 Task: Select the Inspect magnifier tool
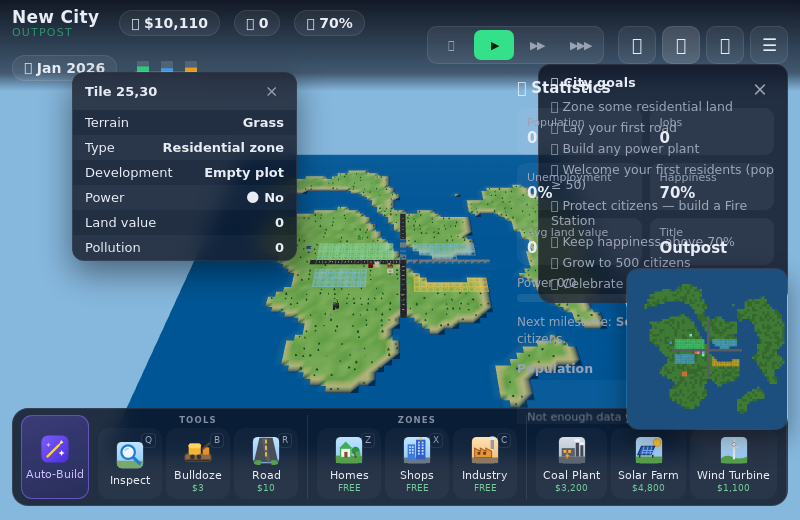pyautogui.click(x=130, y=463)
